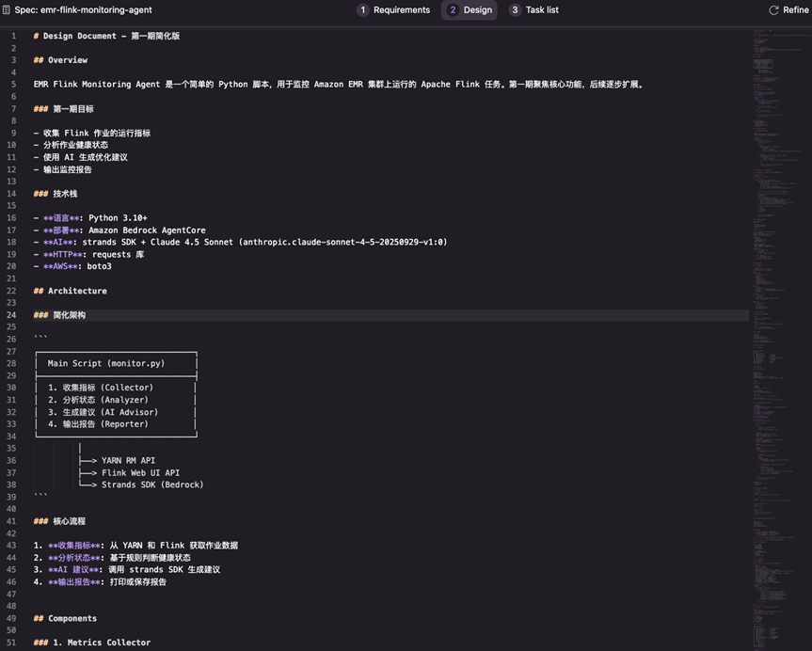Switch to the Design step tab
Viewport: 812px width, 651px height.
click(x=470, y=9)
